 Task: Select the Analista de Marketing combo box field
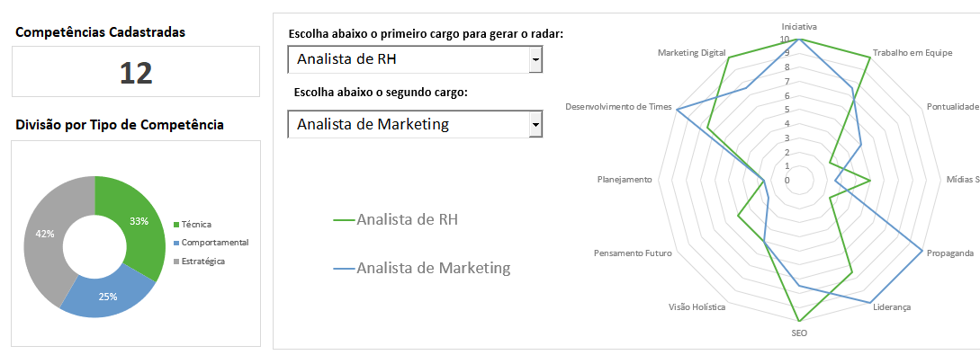click(x=415, y=124)
